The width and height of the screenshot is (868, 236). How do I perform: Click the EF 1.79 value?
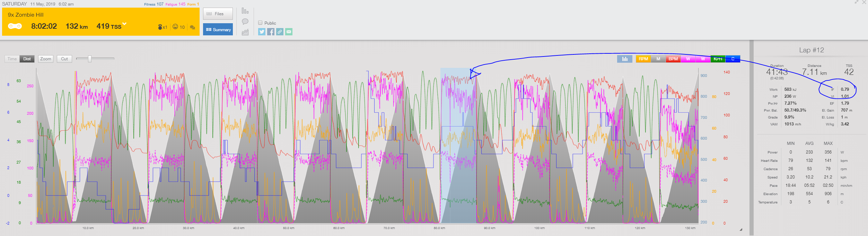[x=845, y=103]
